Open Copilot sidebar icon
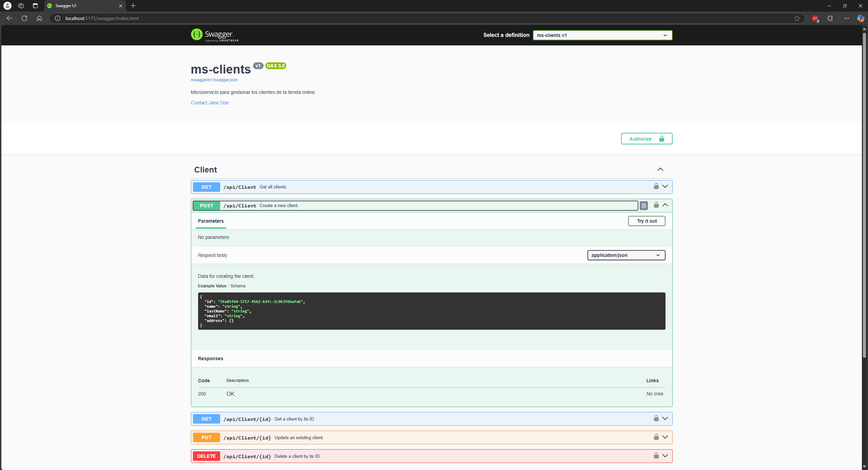Screen dimensions: 868x470 tap(861, 18)
